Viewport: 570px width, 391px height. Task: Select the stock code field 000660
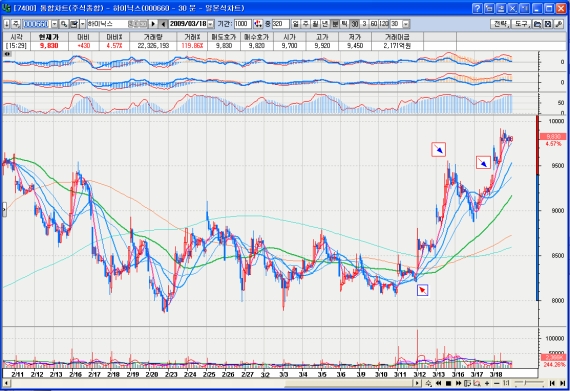(x=36, y=24)
